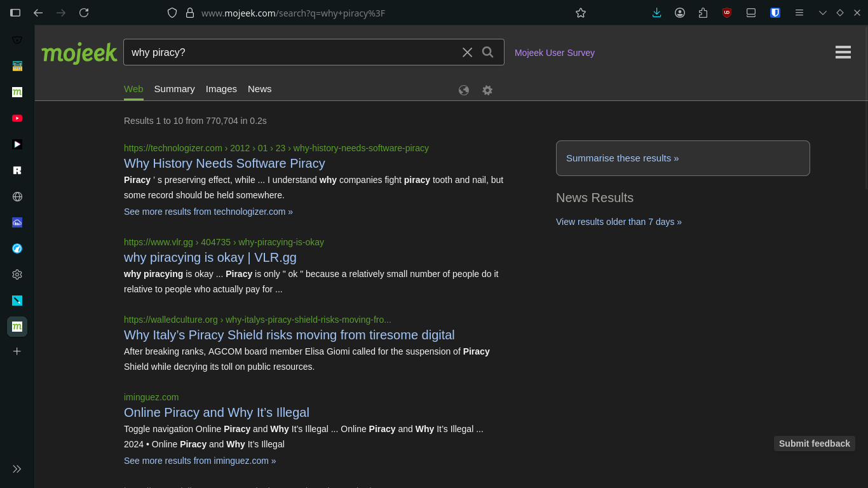
Task: Open the Mojeek User Survey link
Action: coord(555,53)
